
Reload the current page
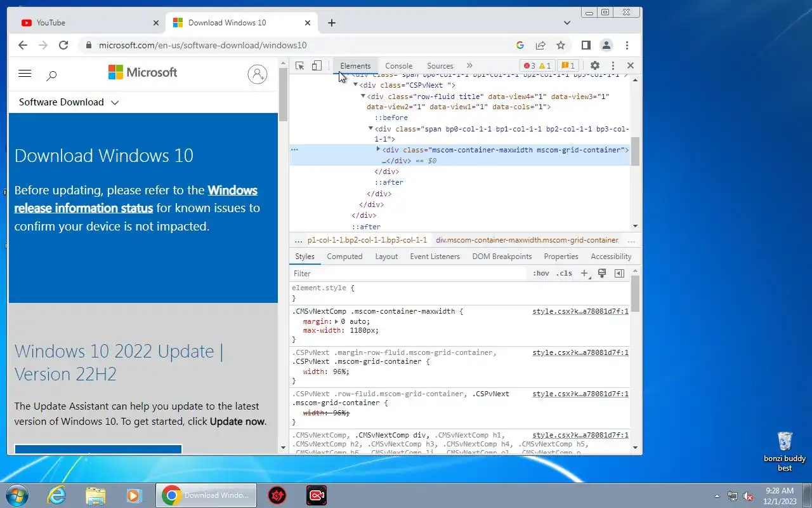pyautogui.click(x=63, y=45)
